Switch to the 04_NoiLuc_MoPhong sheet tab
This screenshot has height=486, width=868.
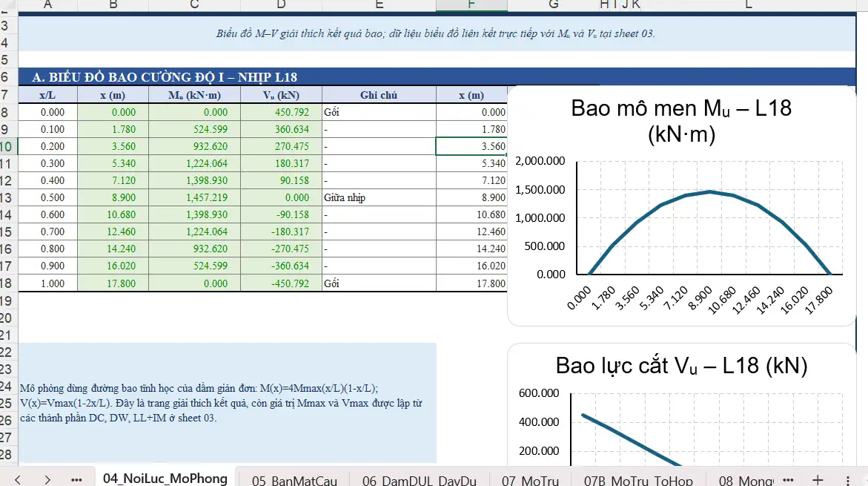pos(165,479)
